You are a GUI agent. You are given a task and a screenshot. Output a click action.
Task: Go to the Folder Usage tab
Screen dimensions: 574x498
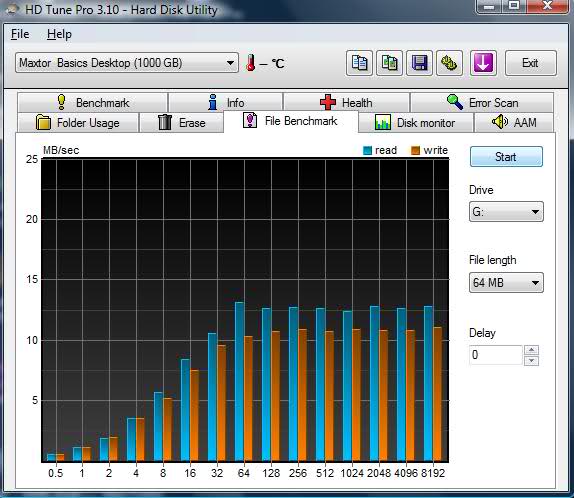point(78,123)
